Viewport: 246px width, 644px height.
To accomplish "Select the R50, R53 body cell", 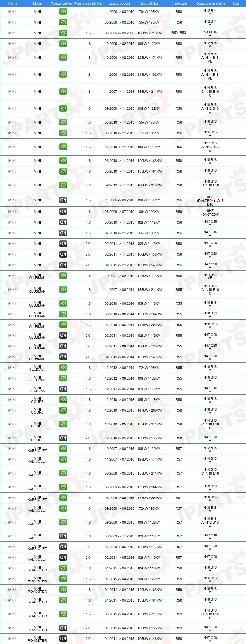I will pyautogui.click(x=179, y=33).
